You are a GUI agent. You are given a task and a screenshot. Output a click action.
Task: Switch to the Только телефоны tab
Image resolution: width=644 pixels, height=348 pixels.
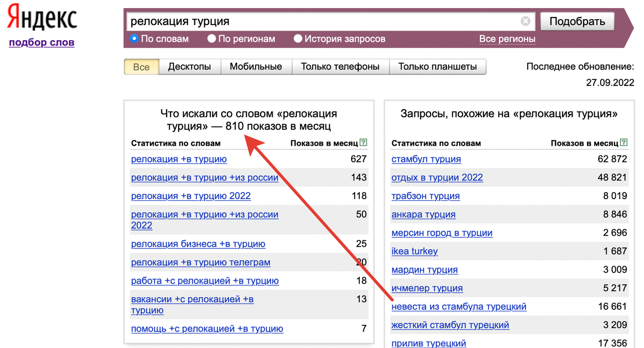340,67
